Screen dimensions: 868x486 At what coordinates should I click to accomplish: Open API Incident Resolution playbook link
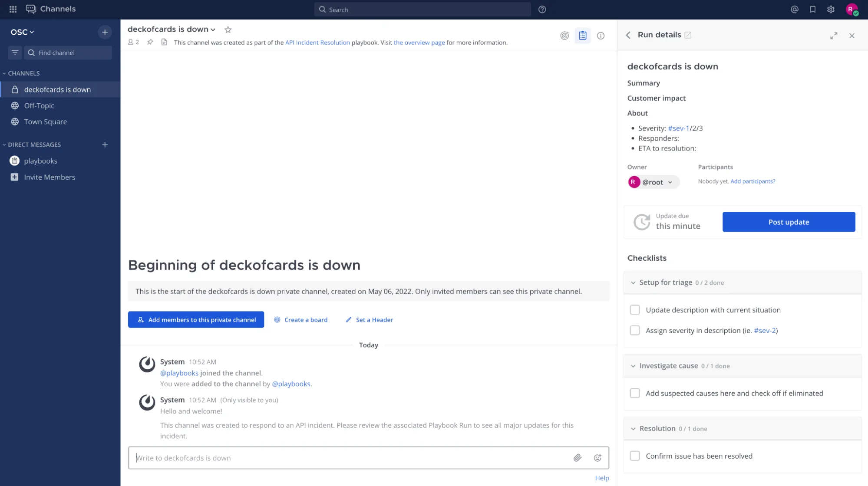317,43
